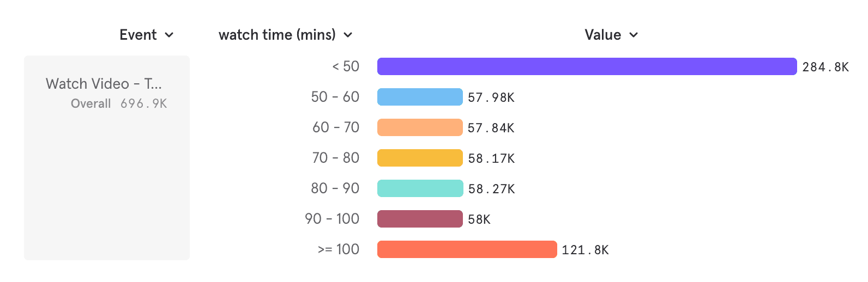
Task: Select the peach 60 - 70 bar
Action: [420, 127]
